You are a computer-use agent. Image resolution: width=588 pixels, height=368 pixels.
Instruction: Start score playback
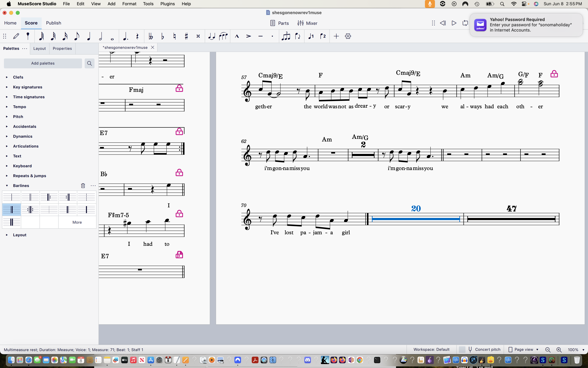[x=454, y=23]
